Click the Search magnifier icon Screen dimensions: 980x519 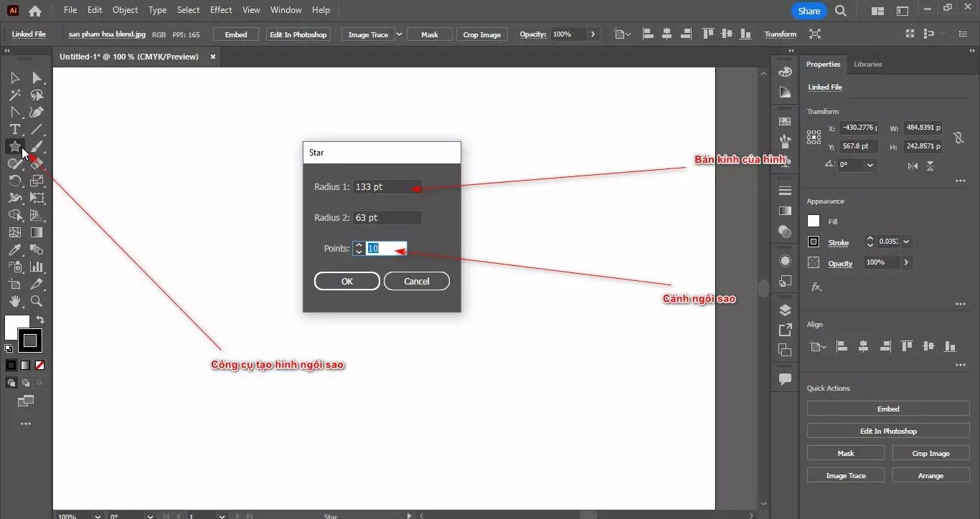click(841, 11)
